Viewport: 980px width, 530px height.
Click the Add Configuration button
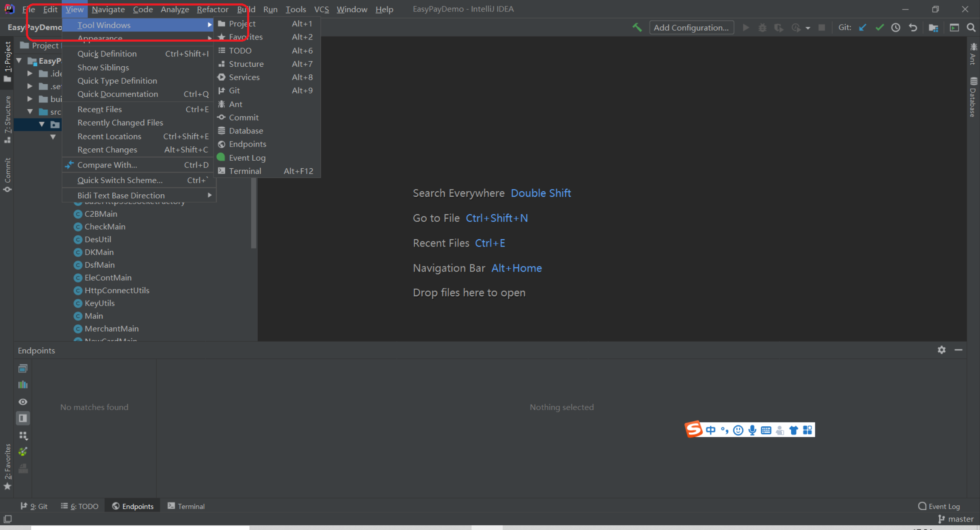[x=691, y=28]
